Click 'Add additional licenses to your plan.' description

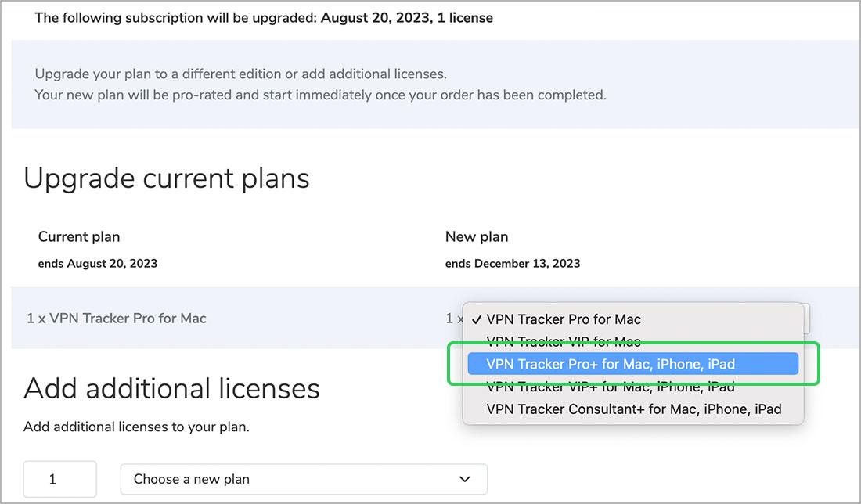click(136, 427)
